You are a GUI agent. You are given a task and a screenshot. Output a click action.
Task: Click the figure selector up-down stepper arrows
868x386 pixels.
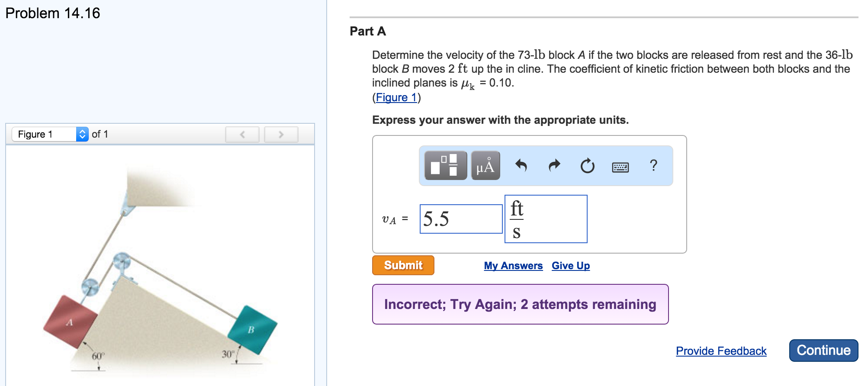click(x=81, y=134)
